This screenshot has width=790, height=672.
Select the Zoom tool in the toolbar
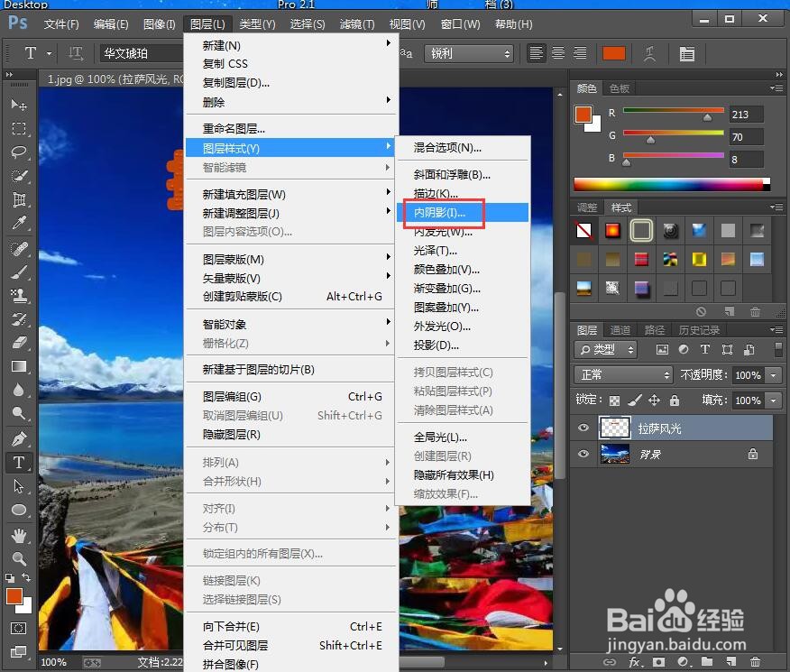tap(20, 558)
